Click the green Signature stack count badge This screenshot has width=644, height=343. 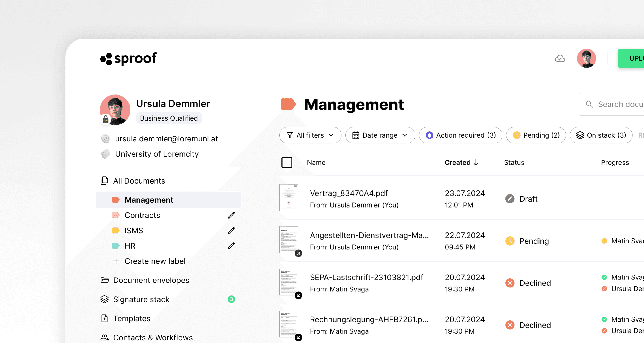[x=231, y=299]
